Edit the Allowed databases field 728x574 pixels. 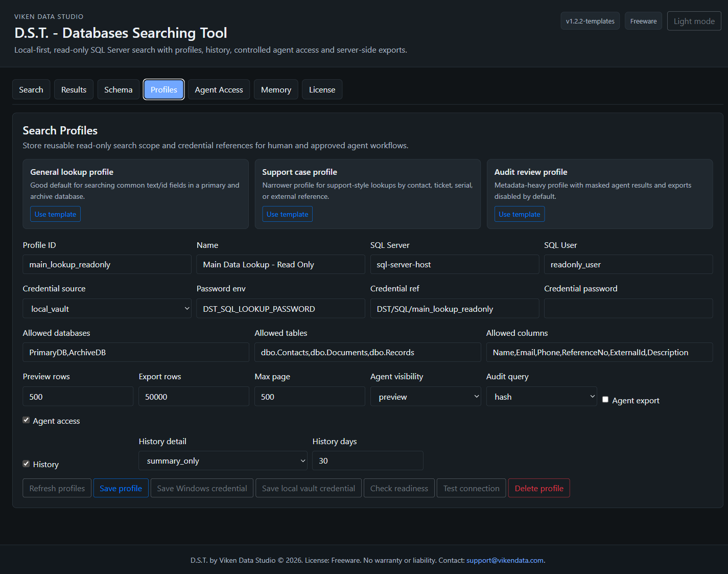[135, 352]
